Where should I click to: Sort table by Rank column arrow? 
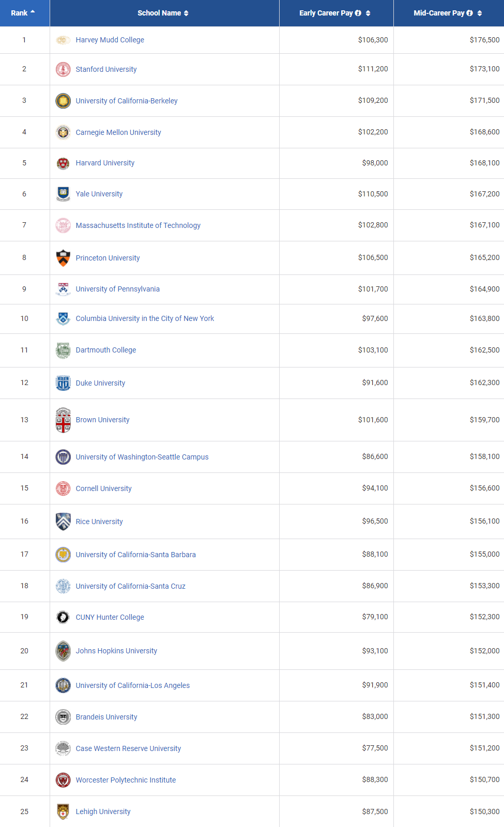(x=33, y=11)
